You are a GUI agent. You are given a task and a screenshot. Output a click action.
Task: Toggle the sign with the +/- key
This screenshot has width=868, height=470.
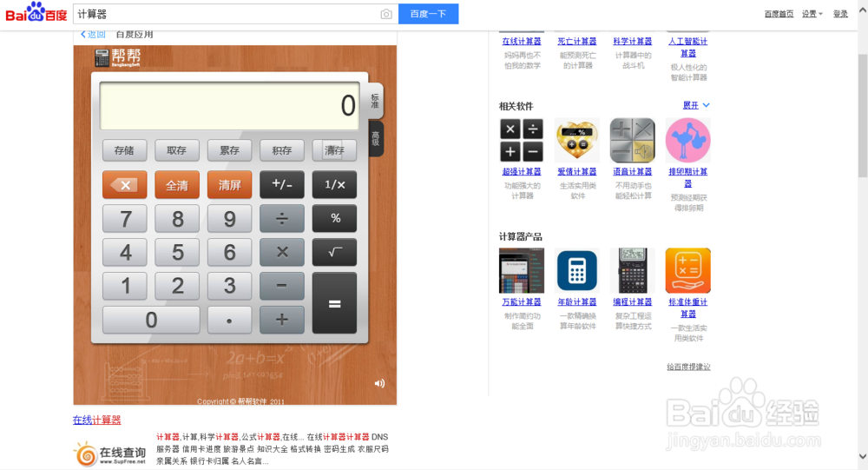tap(282, 184)
